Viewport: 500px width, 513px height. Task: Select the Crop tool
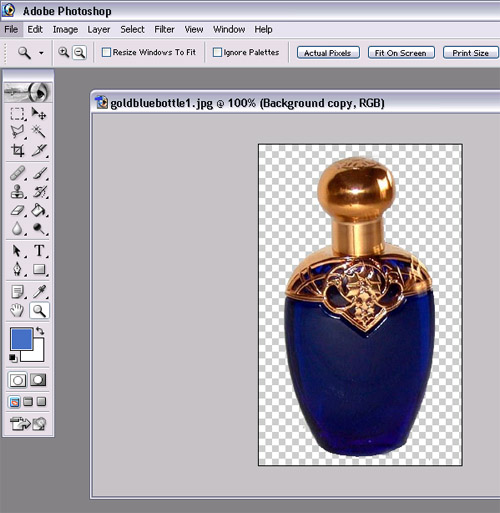pos(17,150)
